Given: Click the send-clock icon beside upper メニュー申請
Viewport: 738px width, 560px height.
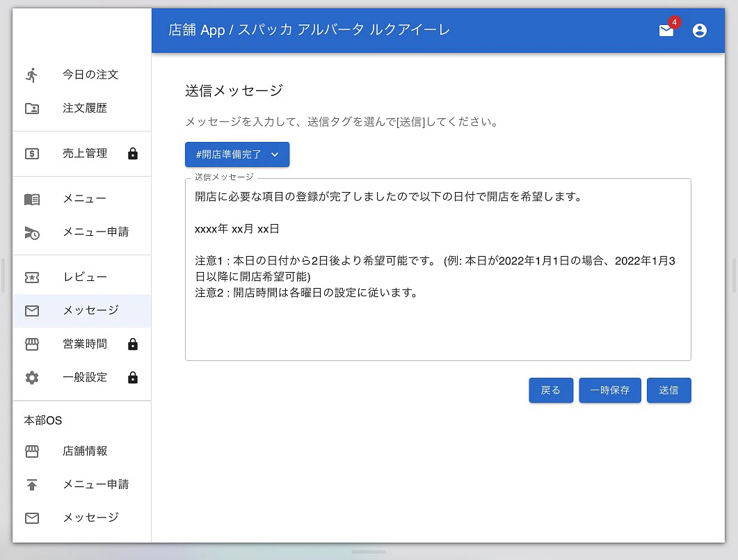Looking at the screenshot, I should tap(32, 232).
